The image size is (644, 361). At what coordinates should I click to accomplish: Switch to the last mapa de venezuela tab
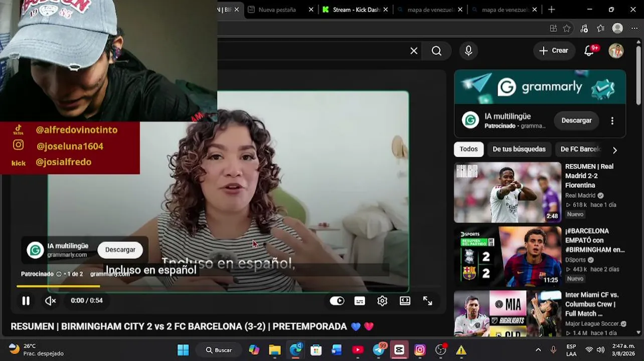pos(505,10)
